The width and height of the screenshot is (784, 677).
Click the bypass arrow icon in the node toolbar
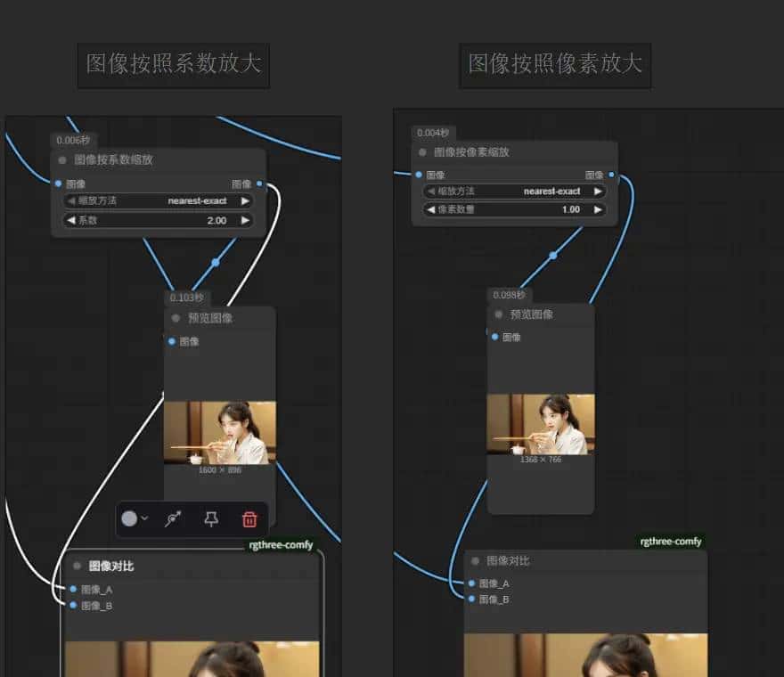(x=172, y=518)
